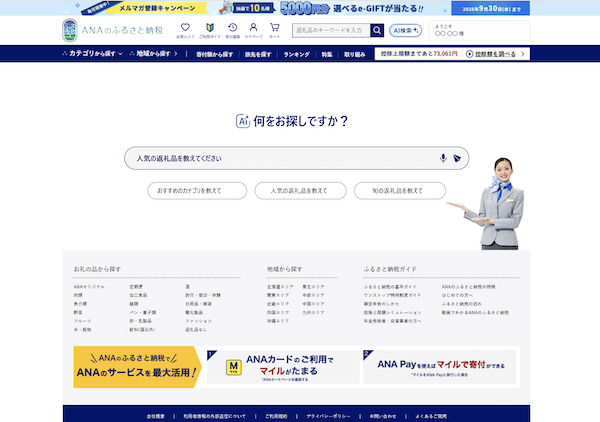The image size is (600, 422).
Task: Open 取り組み menu item
Action: tap(354, 54)
